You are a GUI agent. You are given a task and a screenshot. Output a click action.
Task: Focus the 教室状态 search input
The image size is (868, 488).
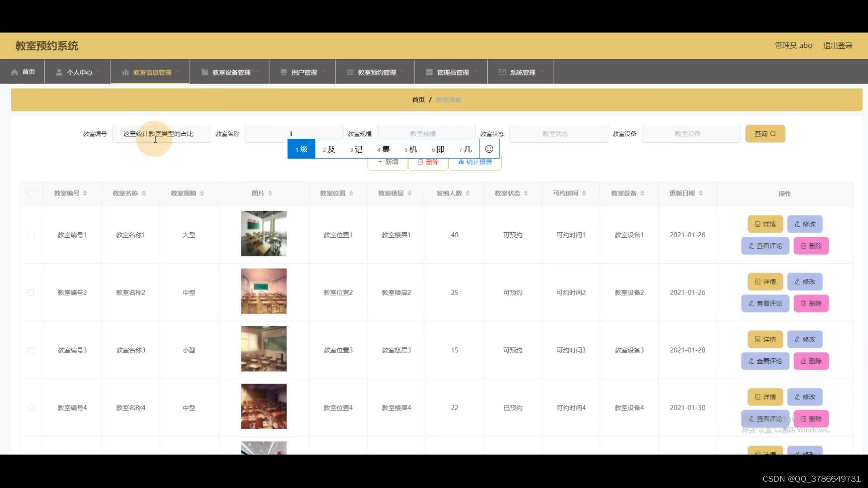pos(559,134)
